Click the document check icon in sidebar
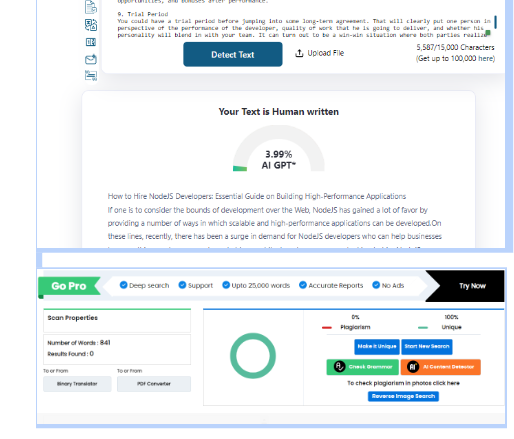 pos(91,7)
